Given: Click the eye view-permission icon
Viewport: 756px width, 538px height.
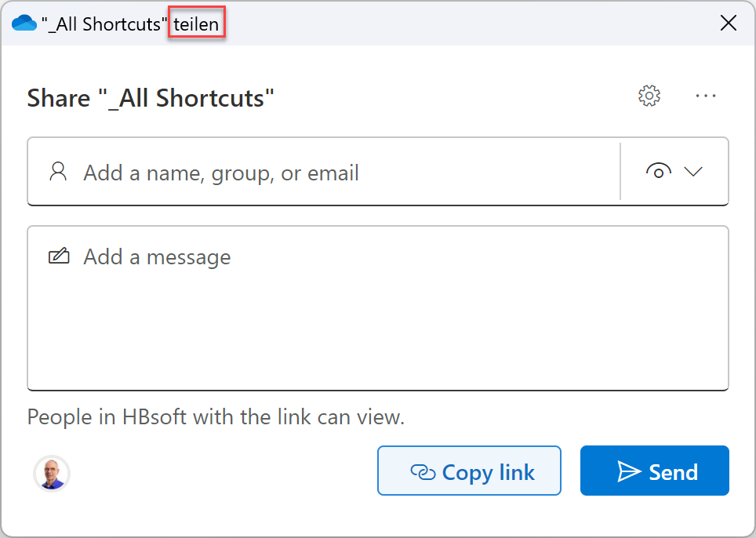Looking at the screenshot, I should click(x=658, y=172).
